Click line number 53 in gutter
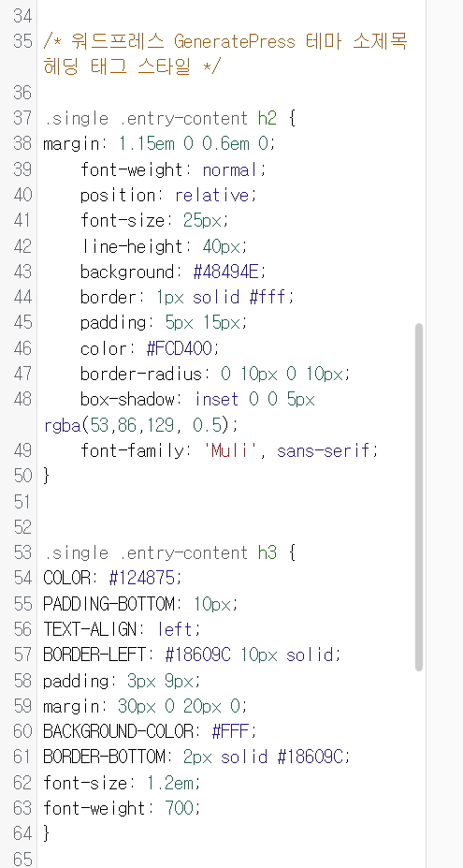The height and width of the screenshot is (868, 463). (22, 553)
